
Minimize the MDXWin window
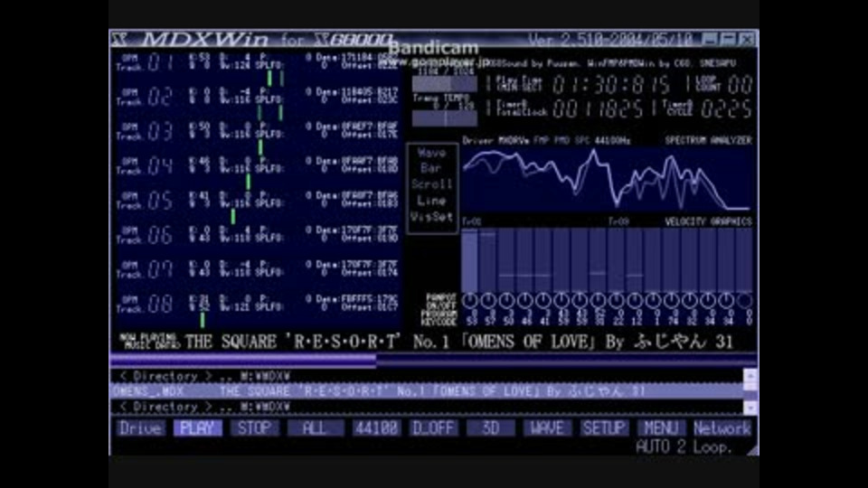pos(711,39)
